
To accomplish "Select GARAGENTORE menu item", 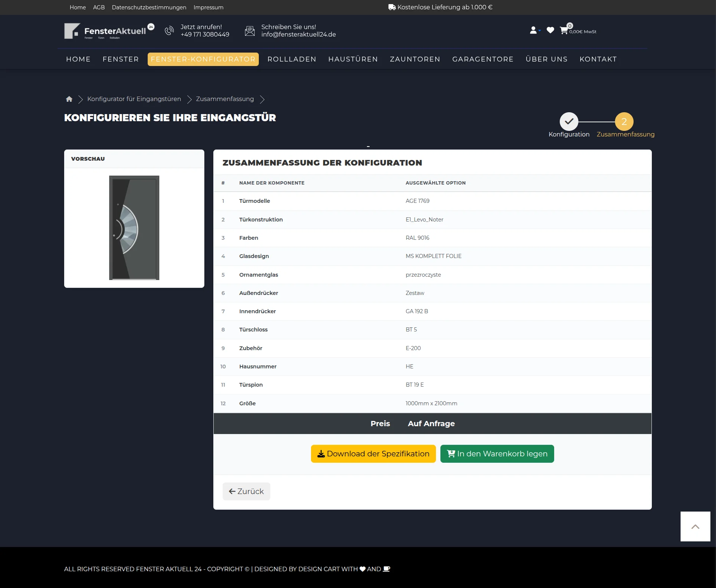I will [483, 59].
